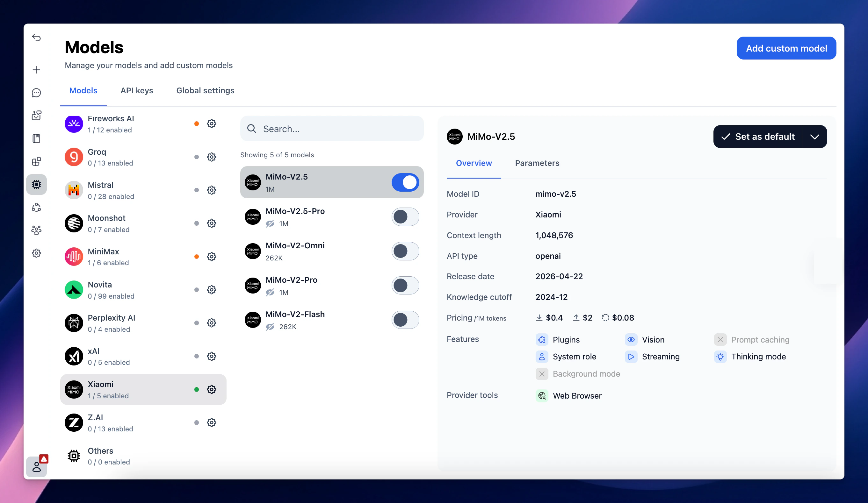Select the MiMo-V2.5-Pro model name
The width and height of the screenshot is (868, 503).
click(295, 211)
